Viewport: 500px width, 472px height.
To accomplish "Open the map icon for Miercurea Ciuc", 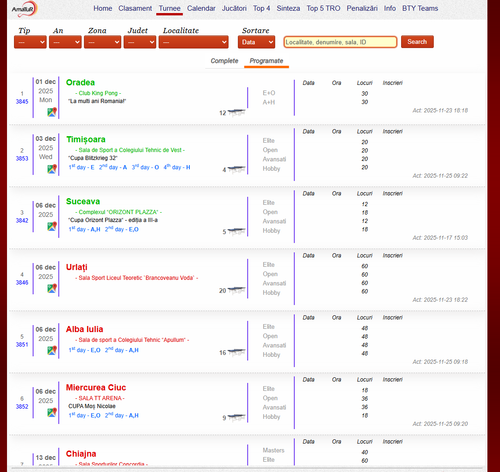I will 52,412.
